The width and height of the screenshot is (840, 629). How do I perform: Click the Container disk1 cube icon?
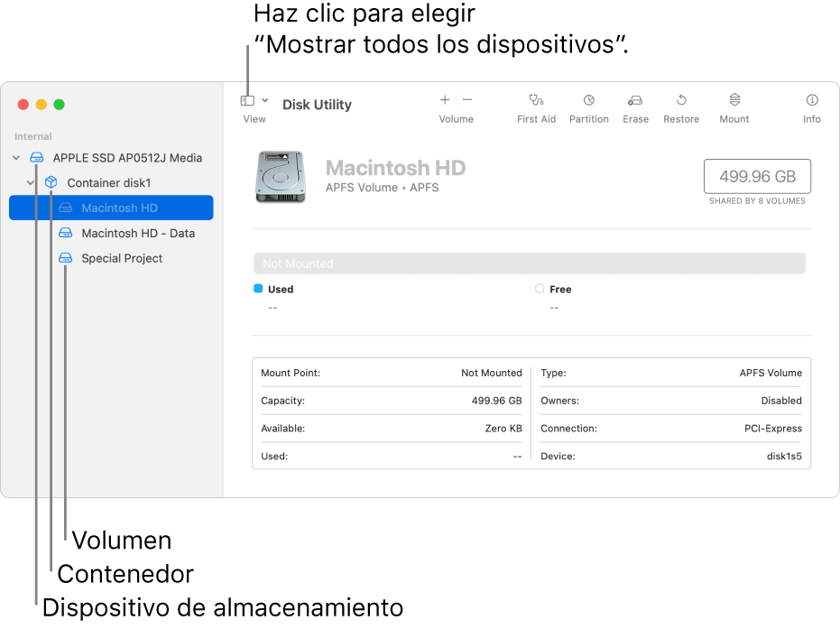click(51, 182)
